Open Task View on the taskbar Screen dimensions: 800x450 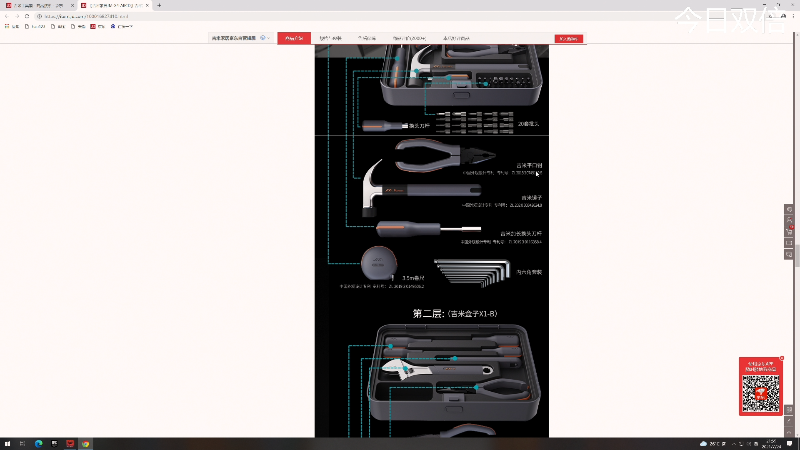[x=22, y=443]
